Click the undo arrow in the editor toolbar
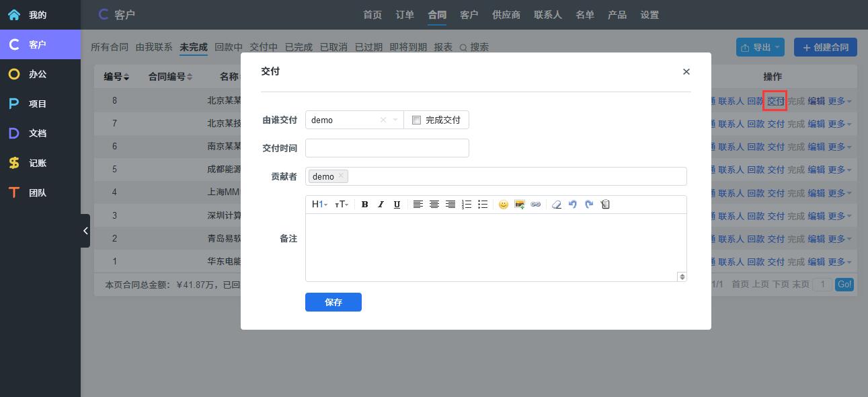 (x=573, y=205)
